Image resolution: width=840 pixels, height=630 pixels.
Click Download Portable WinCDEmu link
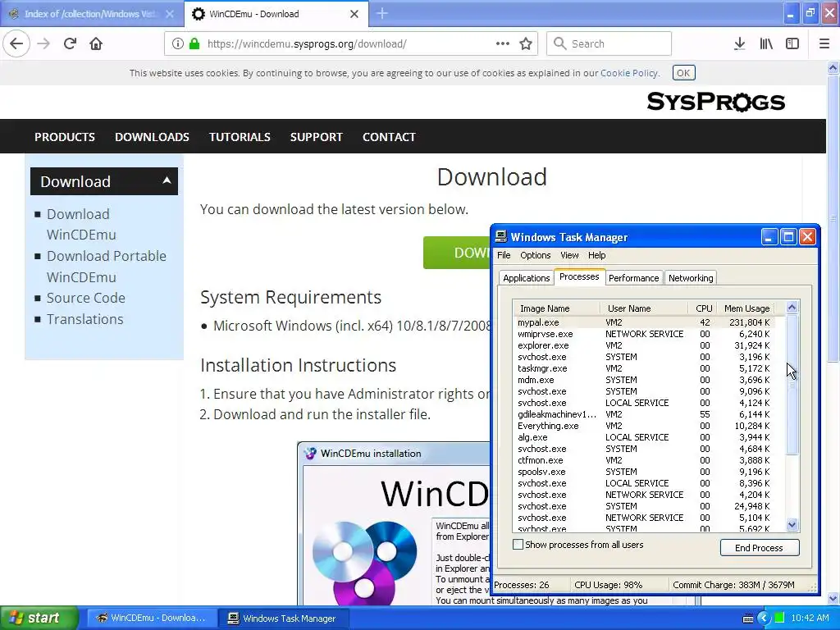click(x=106, y=267)
